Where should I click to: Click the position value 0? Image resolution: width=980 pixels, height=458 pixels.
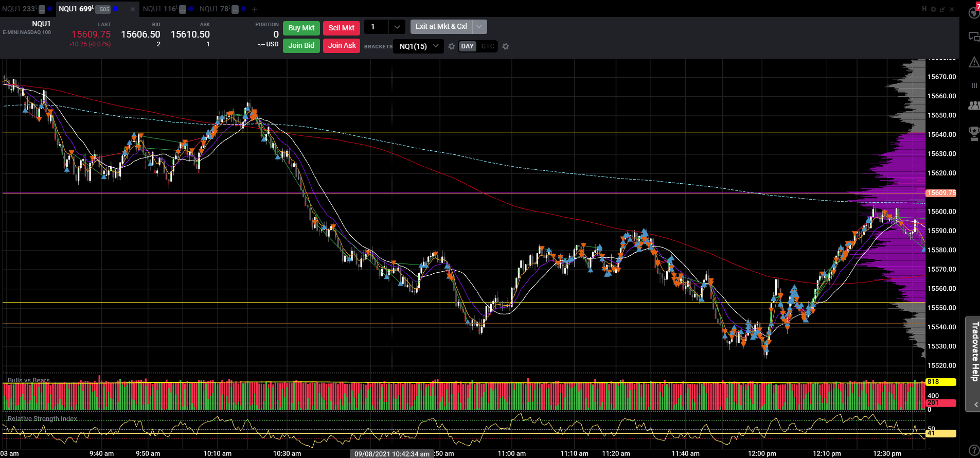point(276,34)
